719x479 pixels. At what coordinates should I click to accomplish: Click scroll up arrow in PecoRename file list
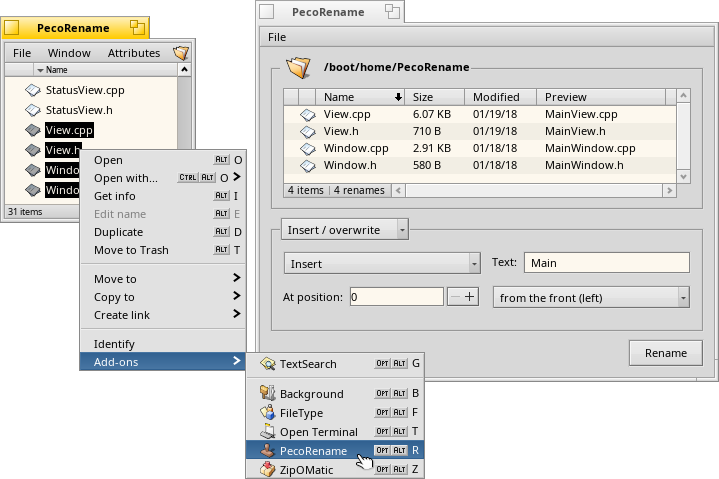[x=683, y=95]
